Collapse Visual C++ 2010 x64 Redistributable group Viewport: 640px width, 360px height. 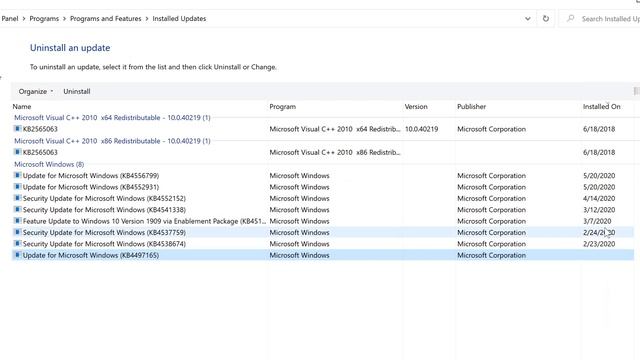[x=112, y=118]
